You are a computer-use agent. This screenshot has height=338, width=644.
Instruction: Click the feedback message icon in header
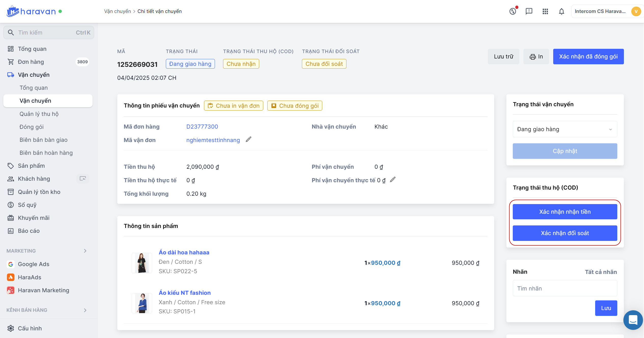pos(529,11)
